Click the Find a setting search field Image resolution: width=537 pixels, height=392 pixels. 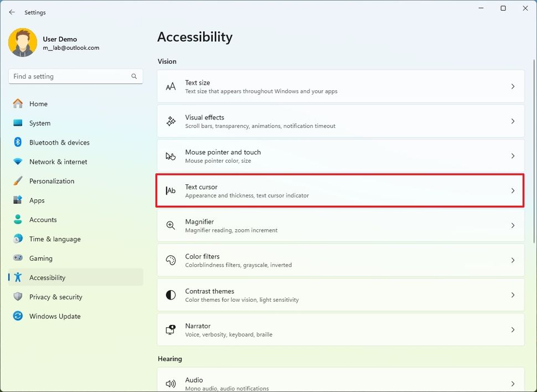pos(75,76)
